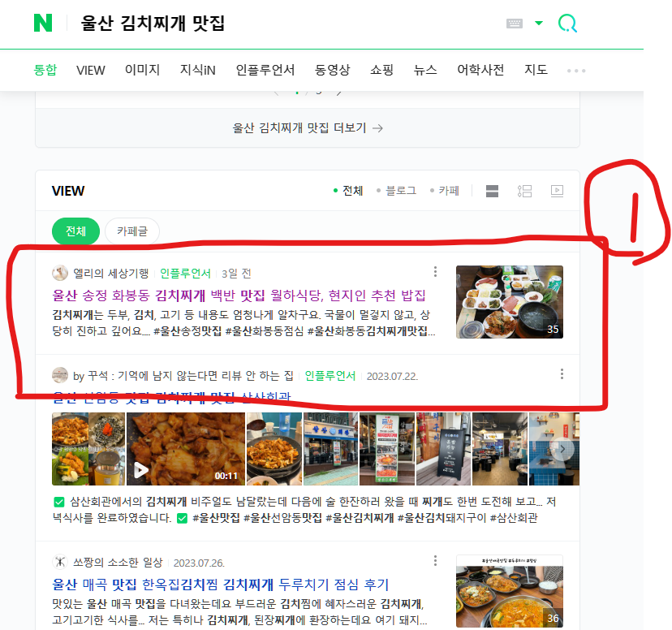Open the 인플루언서 tab

[265, 70]
